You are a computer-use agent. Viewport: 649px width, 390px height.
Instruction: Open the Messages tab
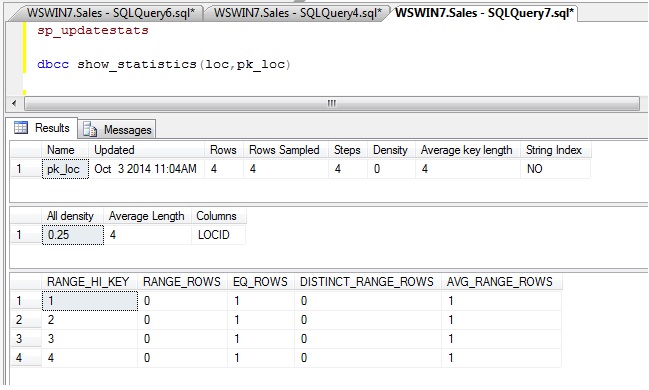pyautogui.click(x=117, y=130)
